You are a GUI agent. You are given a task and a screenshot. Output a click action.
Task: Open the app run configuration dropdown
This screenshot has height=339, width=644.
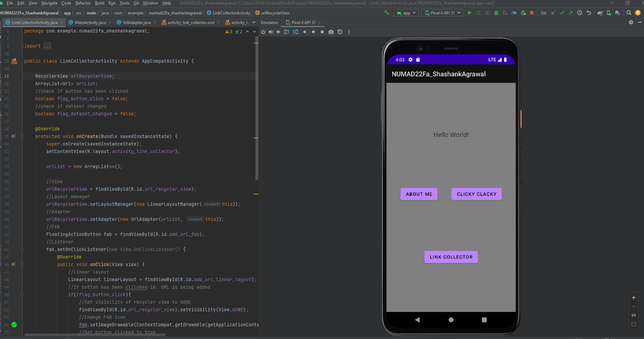pos(407,13)
